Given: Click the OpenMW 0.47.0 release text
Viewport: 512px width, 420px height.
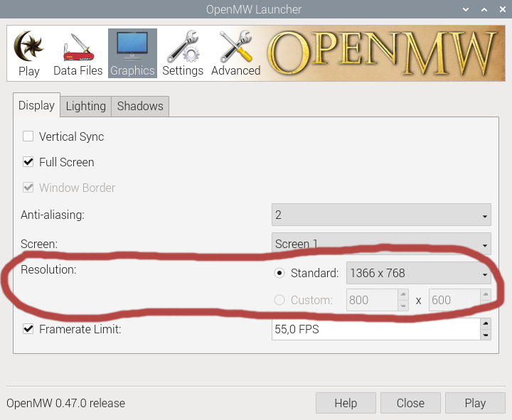Looking at the screenshot, I should [65, 403].
